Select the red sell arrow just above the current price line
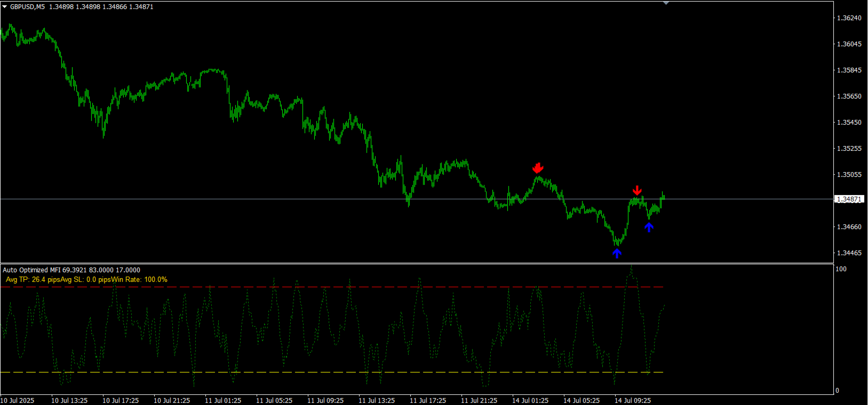This screenshot has width=868, height=405. 637,190
